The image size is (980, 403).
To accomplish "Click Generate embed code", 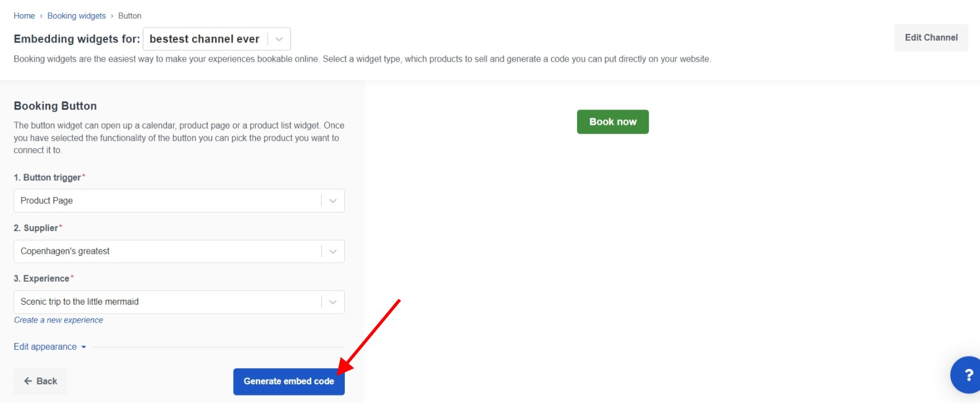I will [x=289, y=381].
